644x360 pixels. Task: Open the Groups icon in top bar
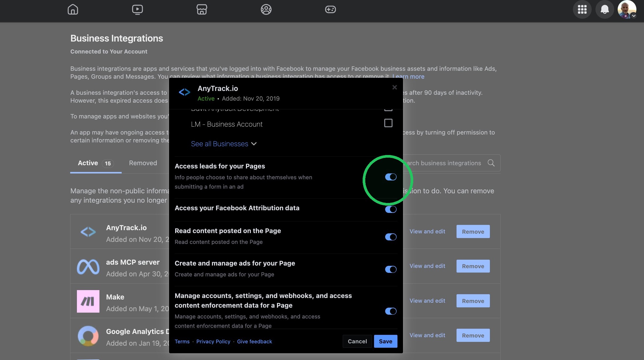pos(266,9)
